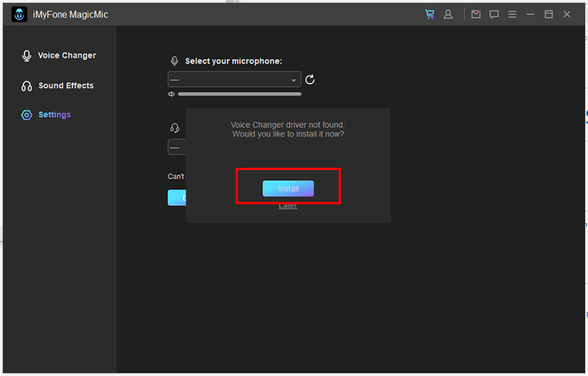The image size is (588, 376).
Task: Open the hamburger menu icon
Action: (x=512, y=14)
